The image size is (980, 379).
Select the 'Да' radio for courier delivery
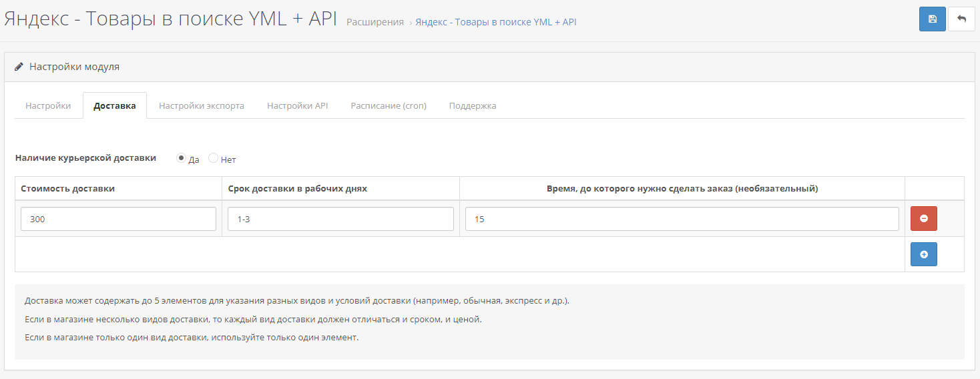(x=181, y=158)
